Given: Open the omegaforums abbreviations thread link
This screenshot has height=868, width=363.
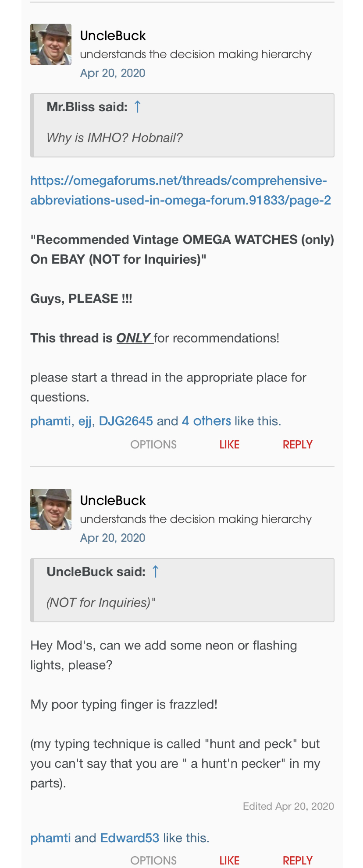Looking at the screenshot, I should tap(180, 191).
